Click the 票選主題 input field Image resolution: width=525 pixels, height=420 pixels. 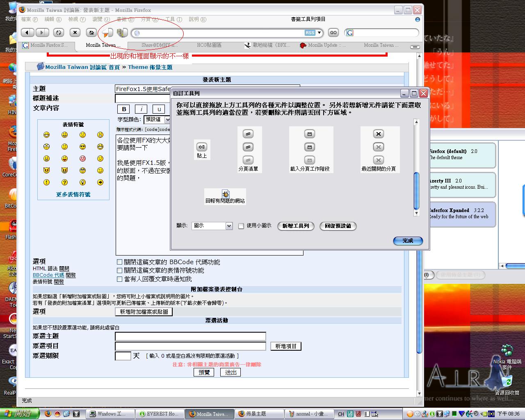190,336
